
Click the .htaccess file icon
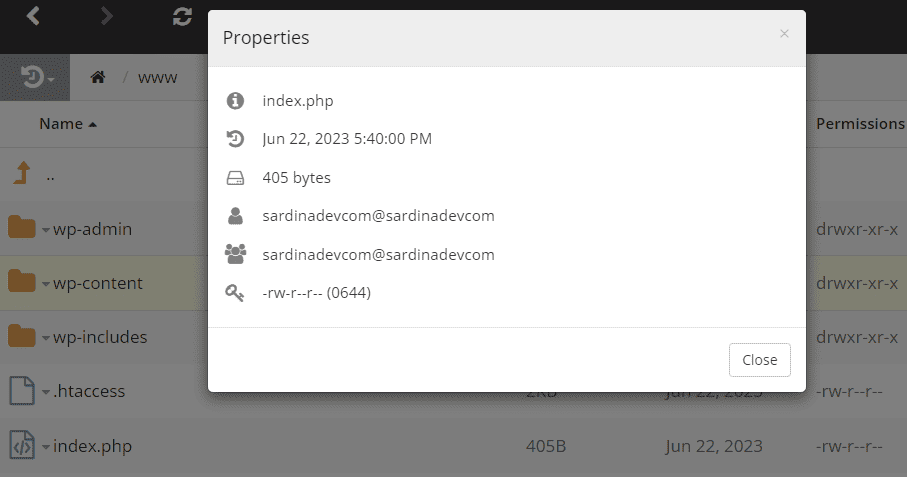click(x=21, y=391)
